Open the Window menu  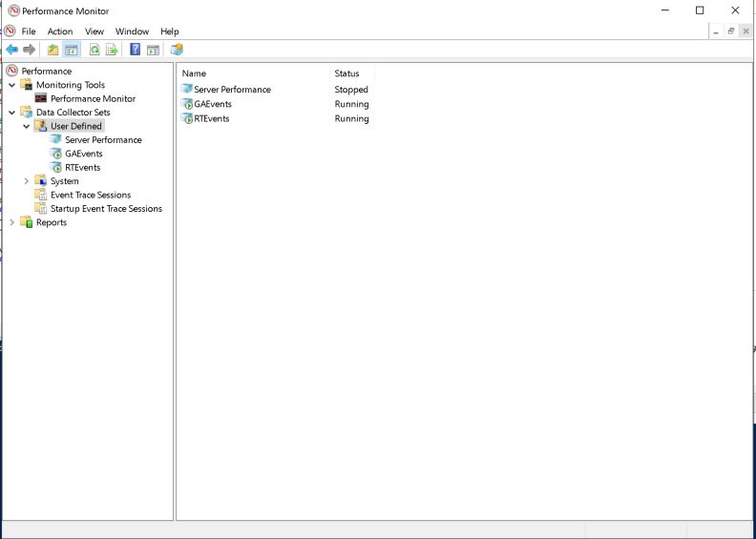pyautogui.click(x=132, y=31)
